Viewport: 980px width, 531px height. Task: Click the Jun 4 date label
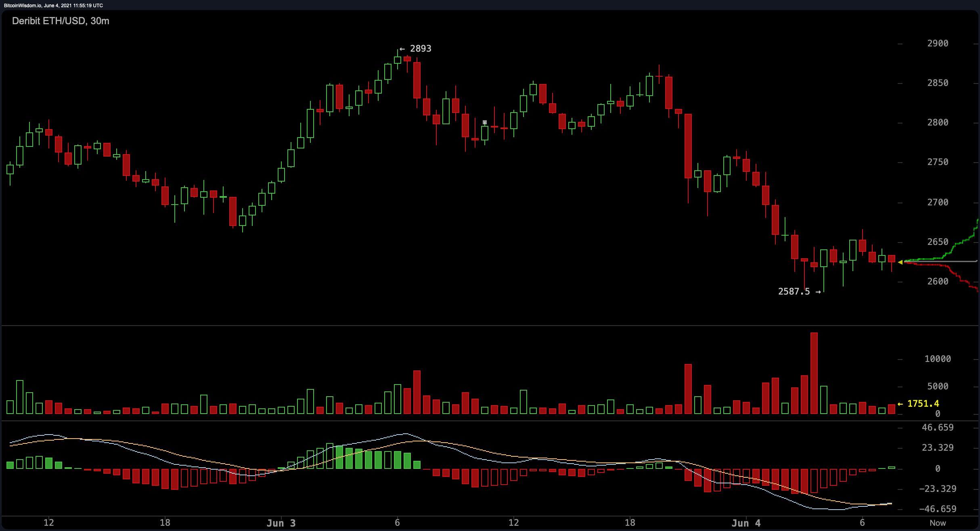[746, 523]
